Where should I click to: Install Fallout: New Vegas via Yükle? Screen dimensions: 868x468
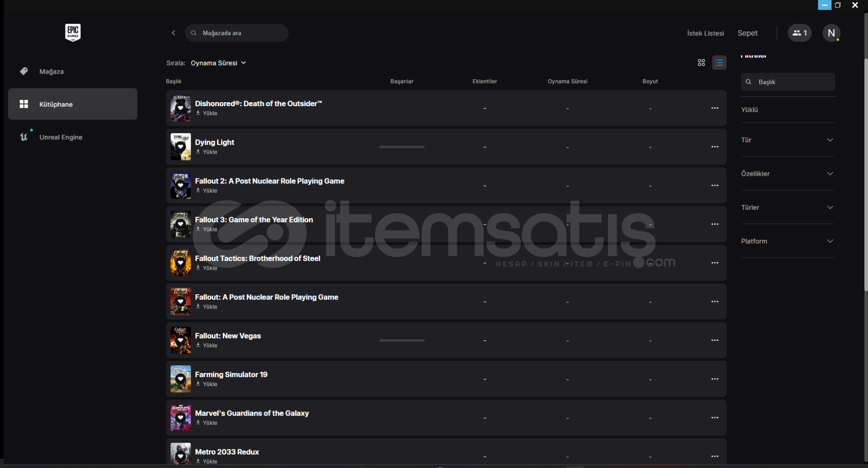207,346
